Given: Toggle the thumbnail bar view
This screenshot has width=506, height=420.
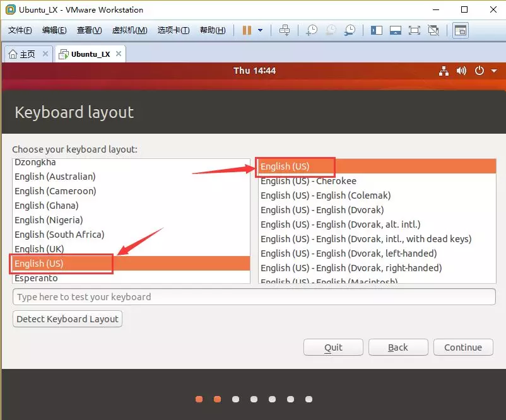Looking at the screenshot, I should (396, 30).
